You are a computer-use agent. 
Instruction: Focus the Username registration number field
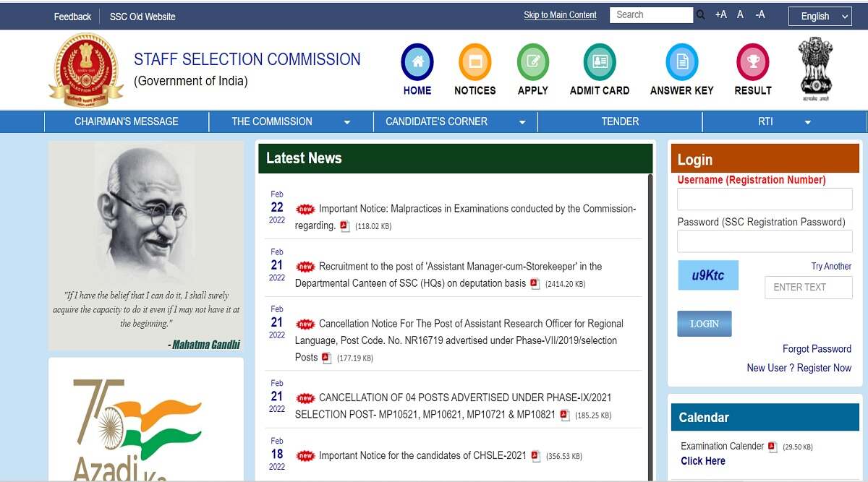pos(765,199)
